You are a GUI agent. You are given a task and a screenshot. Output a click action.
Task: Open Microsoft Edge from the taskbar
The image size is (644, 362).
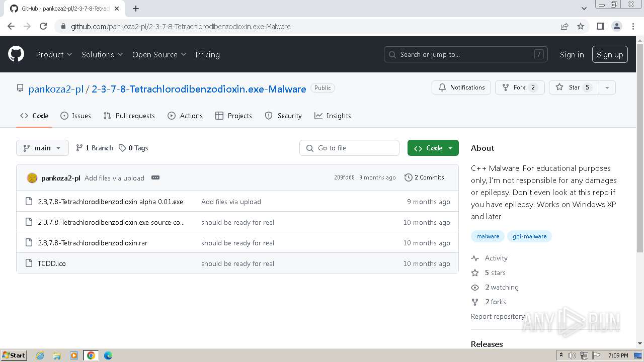point(108,355)
